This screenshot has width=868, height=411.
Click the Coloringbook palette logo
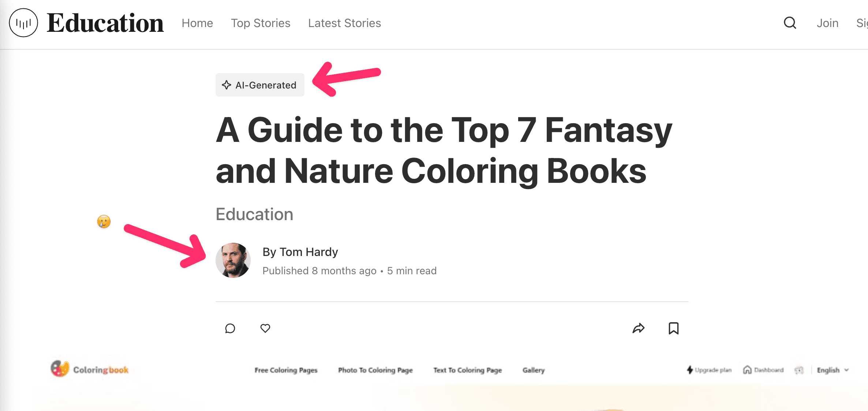pyautogui.click(x=60, y=369)
